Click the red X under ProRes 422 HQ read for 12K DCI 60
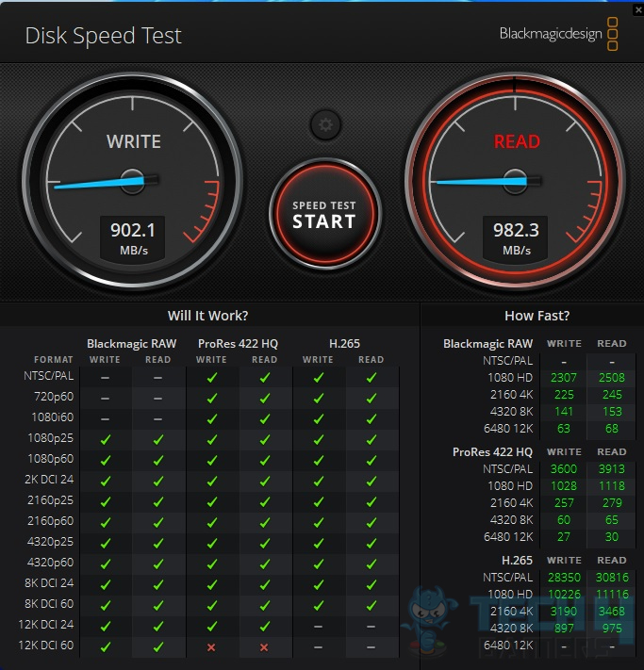The image size is (644, 670). click(x=264, y=647)
